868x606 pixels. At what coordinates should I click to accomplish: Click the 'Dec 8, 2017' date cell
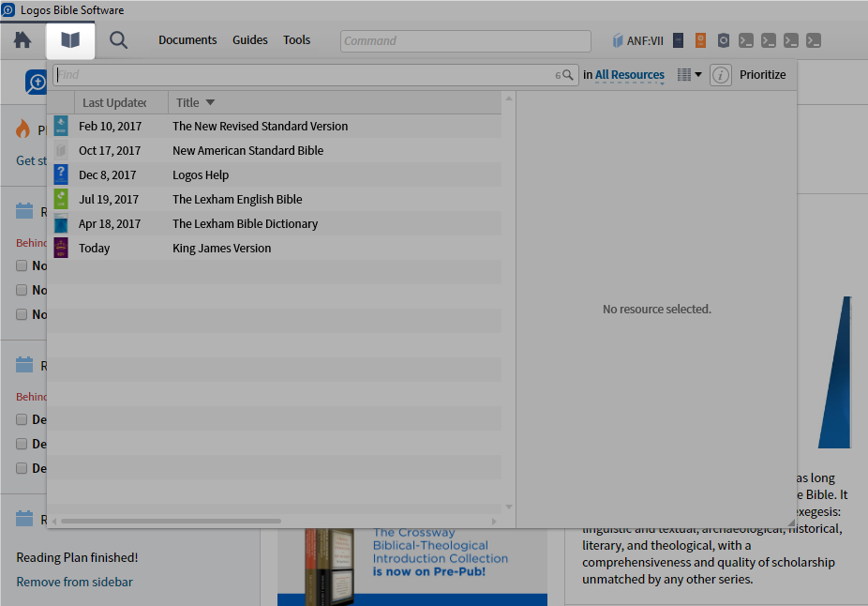[x=108, y=175]
